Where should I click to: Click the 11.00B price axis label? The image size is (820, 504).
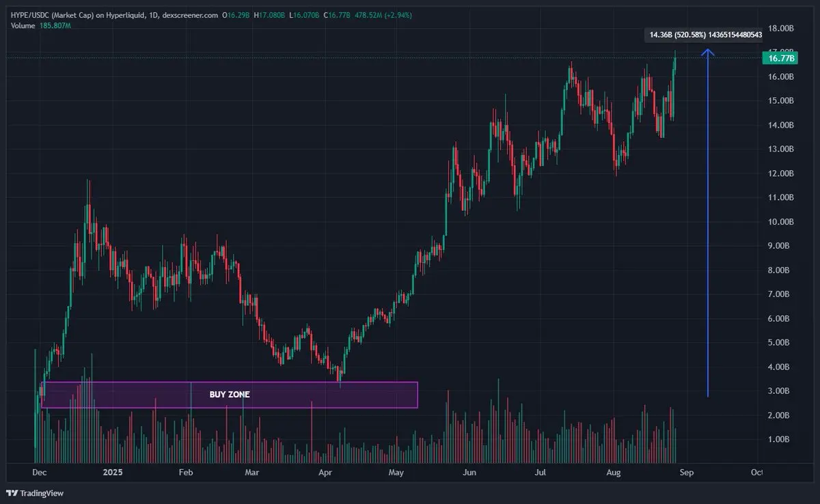tap(781, 197)
